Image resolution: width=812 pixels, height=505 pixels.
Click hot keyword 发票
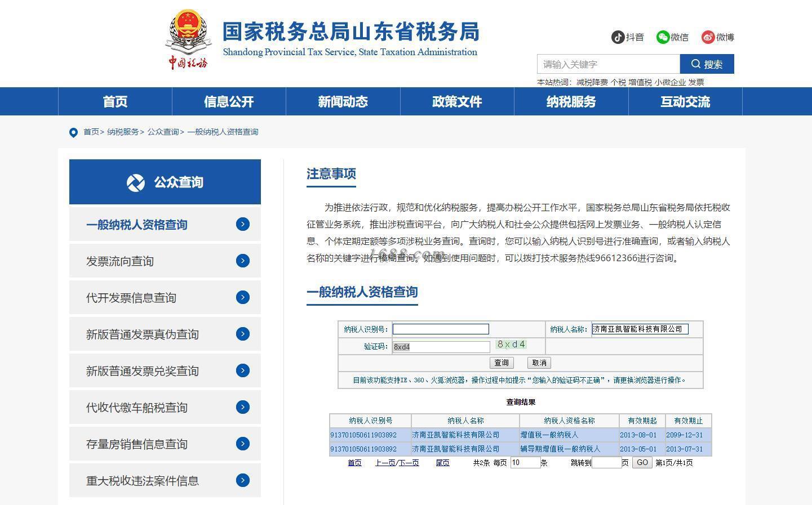tap(696, 82)
